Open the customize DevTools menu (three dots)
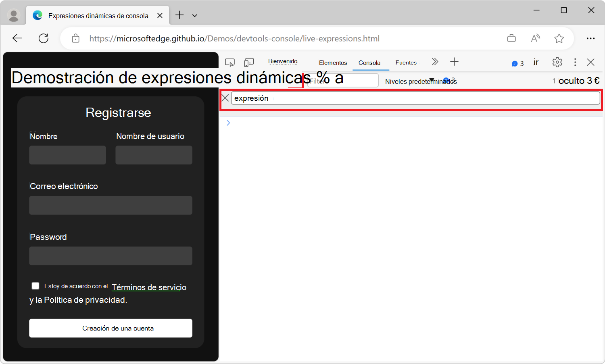 pos(575,62)
